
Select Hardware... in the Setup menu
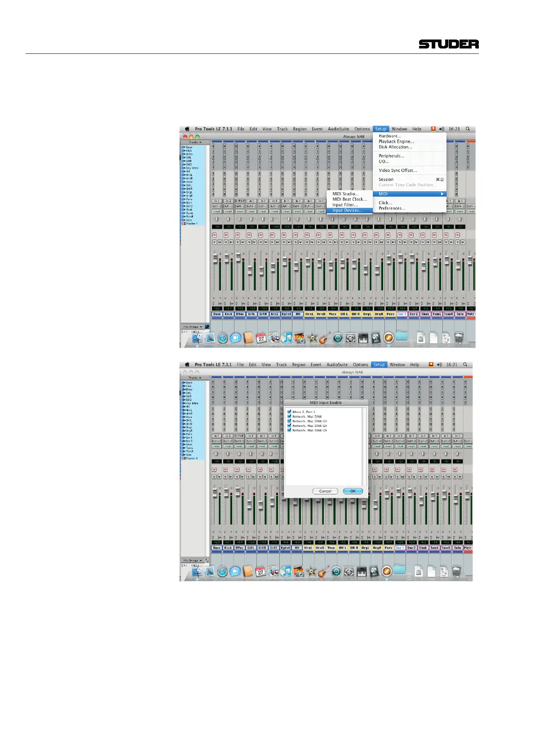(x=409, y=136)
